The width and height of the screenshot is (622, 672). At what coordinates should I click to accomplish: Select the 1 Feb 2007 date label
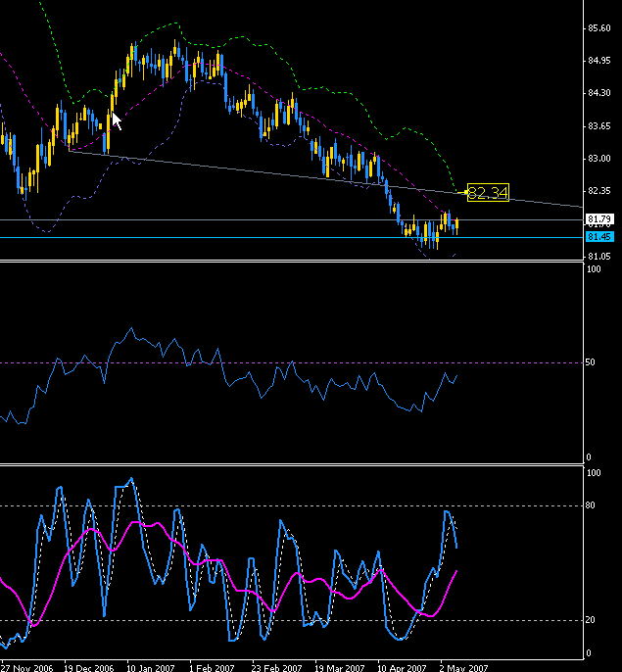pyautogui.click(x=213, y=668)
